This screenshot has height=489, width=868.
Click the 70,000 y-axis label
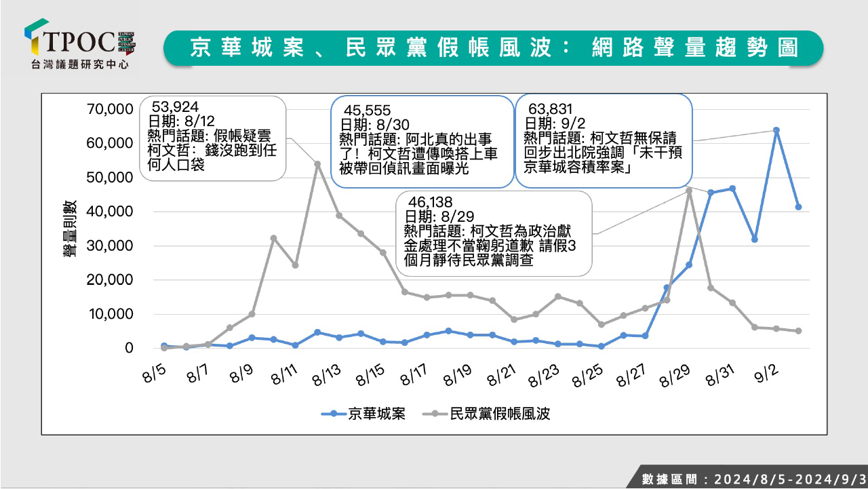108,109
